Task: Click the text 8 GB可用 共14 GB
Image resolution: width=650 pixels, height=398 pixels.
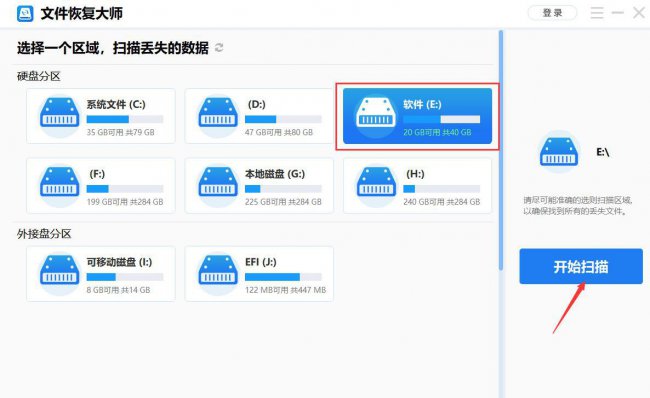Action: (119, 290)
